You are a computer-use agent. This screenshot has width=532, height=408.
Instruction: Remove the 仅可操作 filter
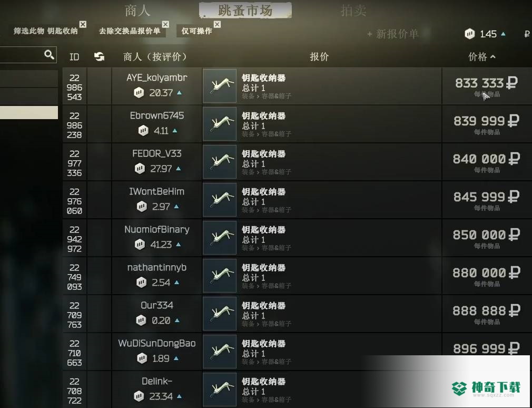(x=217, y=24)
